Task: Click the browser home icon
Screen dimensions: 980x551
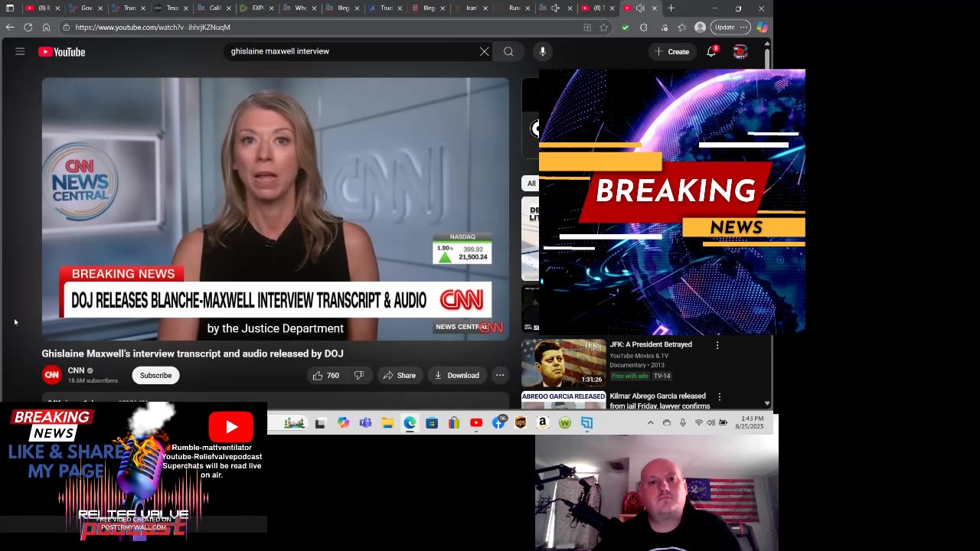Action: (x=46, y=27)
